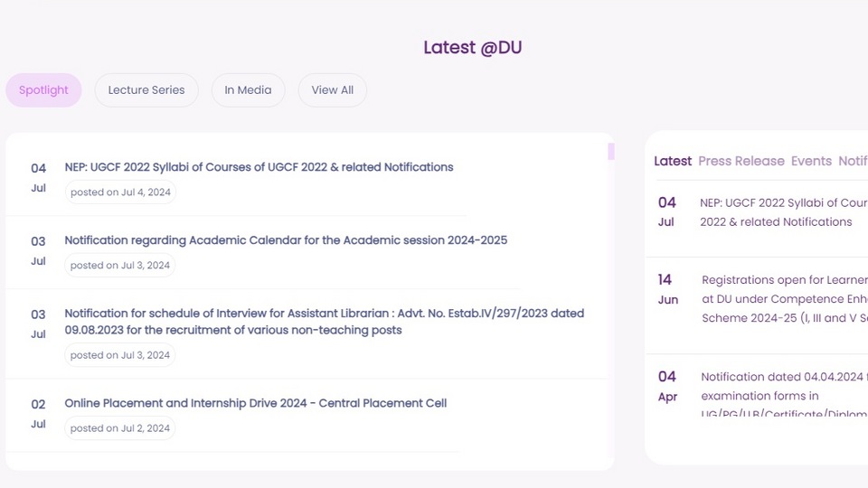Open the partially visible Notifications tab
The image size is (868, 488).
[x=853, y=161]
